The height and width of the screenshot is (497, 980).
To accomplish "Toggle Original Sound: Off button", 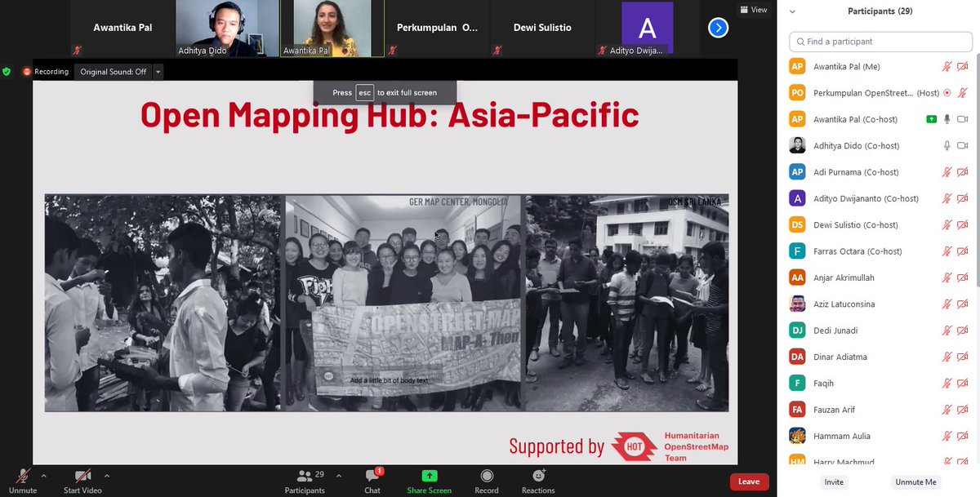I will (x=113, y=72).
